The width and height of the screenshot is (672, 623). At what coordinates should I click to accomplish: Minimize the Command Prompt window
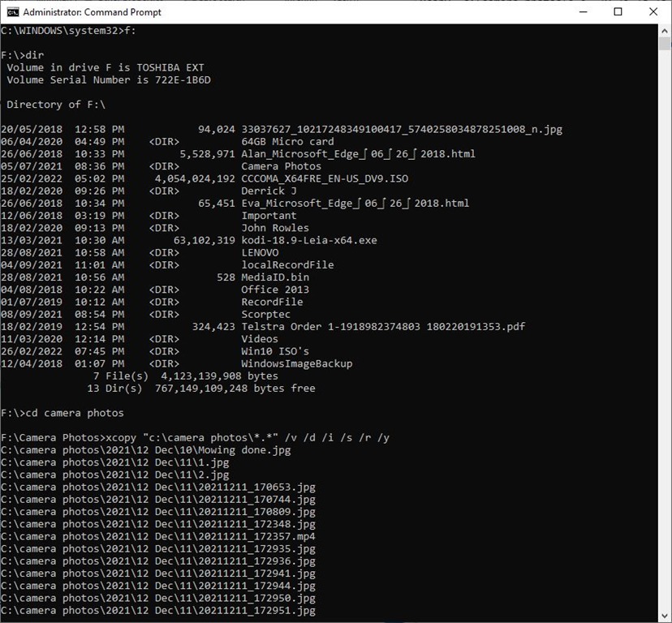(x=582, y=12)
